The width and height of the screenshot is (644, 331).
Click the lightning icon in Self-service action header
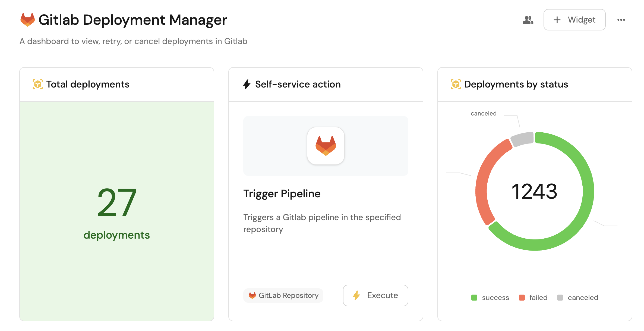coord(247,84)
